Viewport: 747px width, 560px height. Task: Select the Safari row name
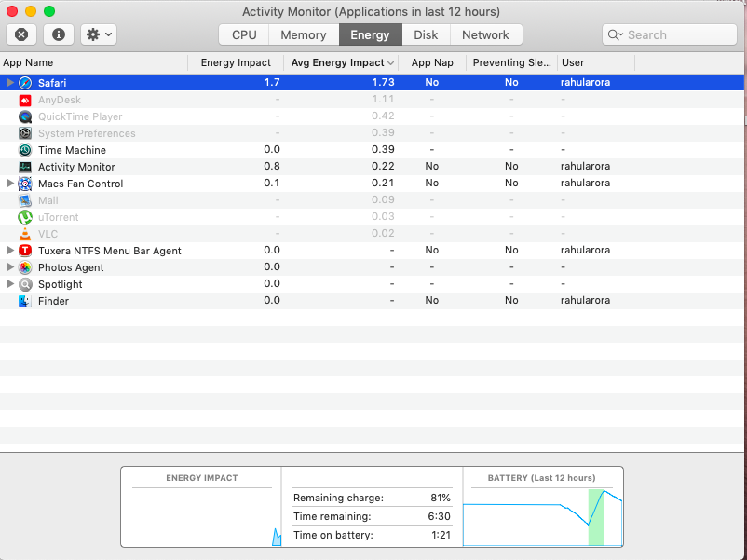[x=52, y=83]
